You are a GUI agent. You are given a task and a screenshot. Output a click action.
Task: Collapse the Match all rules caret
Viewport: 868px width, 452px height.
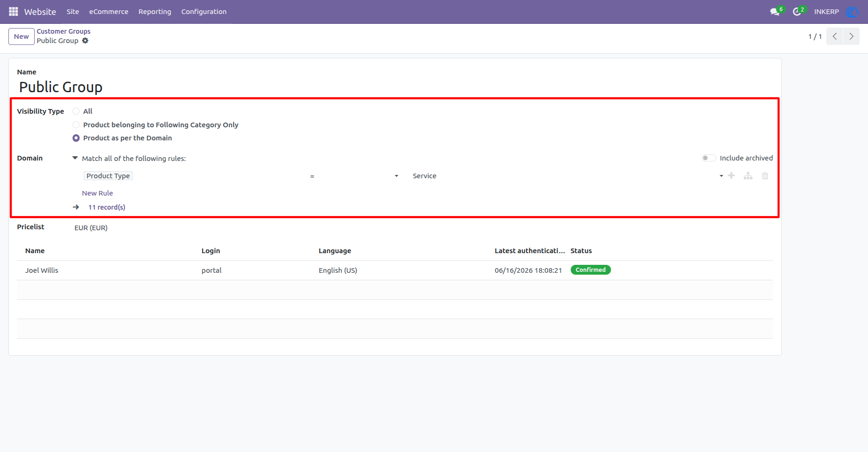(75, 158)
